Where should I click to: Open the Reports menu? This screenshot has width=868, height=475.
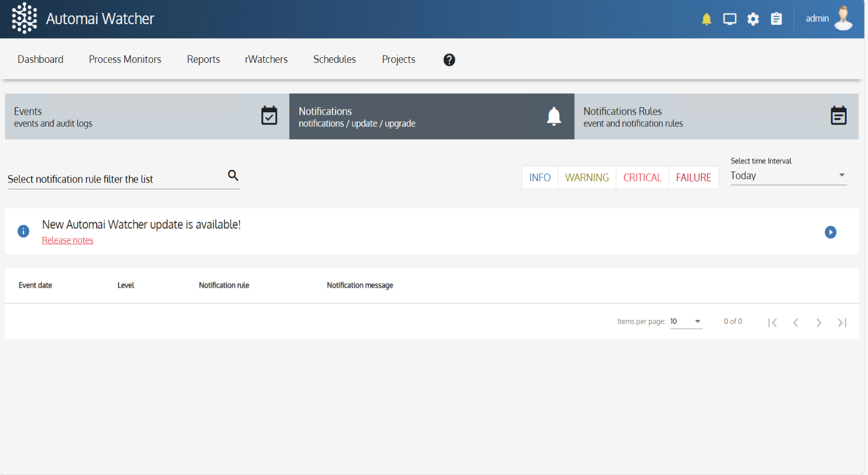coord(203,60)
